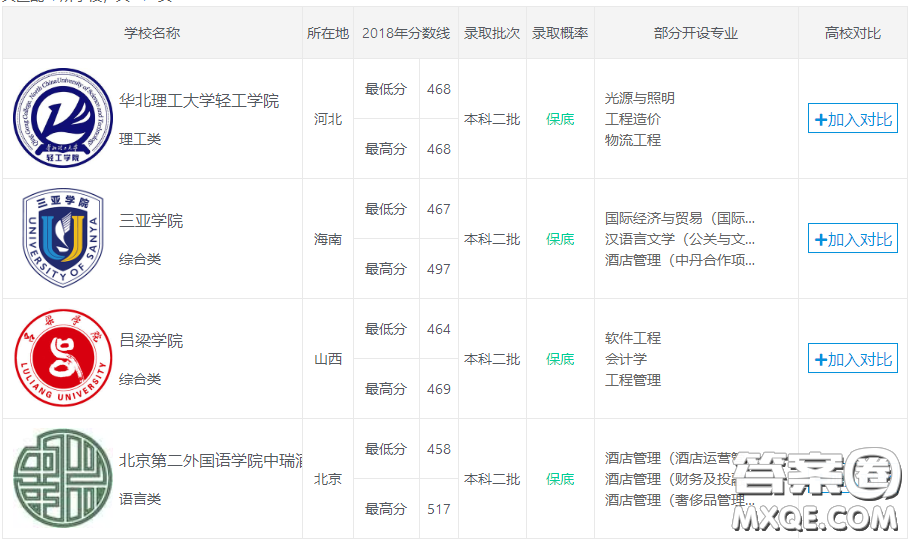Screen dimensions: 909x540
Task: Click the 本科二批 cell in the 海南 row
Action: [492, 239]
